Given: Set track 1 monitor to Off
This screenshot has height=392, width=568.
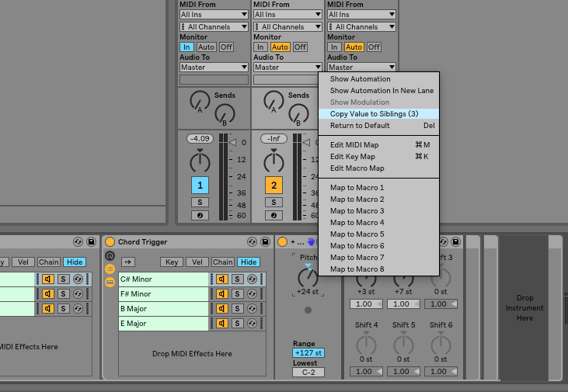Looking at the screenshot, I should (x=226, y=47).
